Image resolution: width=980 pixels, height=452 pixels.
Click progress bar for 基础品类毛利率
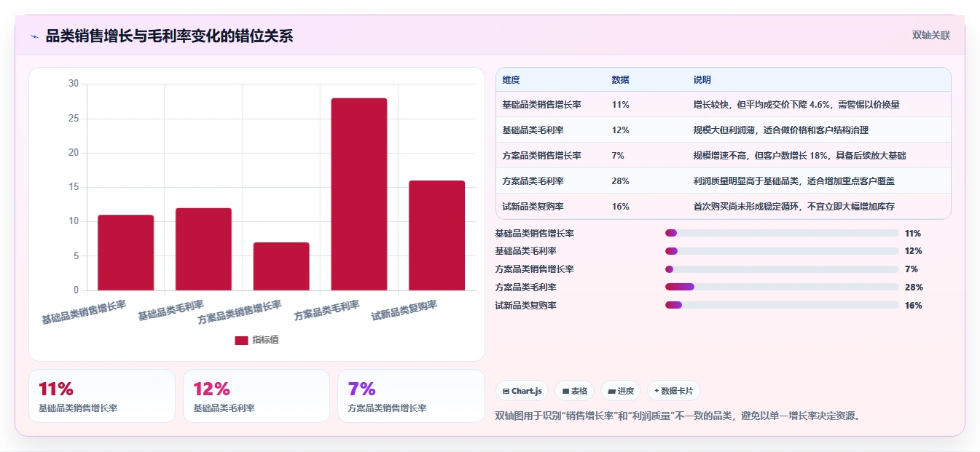coord(782,251)
